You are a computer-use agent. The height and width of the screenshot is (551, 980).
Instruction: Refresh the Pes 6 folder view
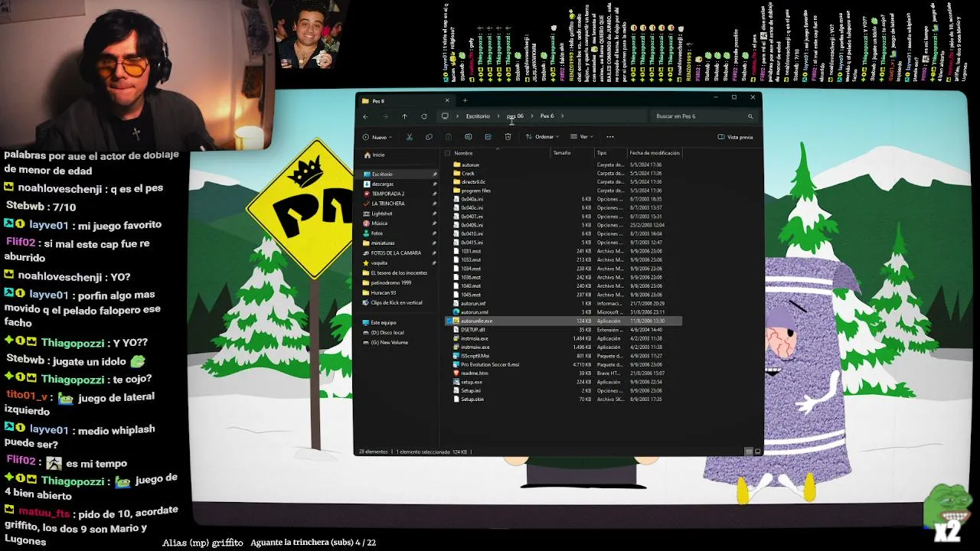(424, 116)
